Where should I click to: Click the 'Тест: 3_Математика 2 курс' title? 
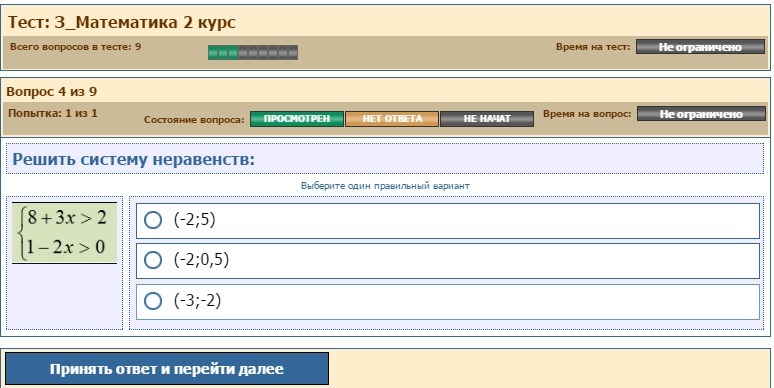(121, 22)
